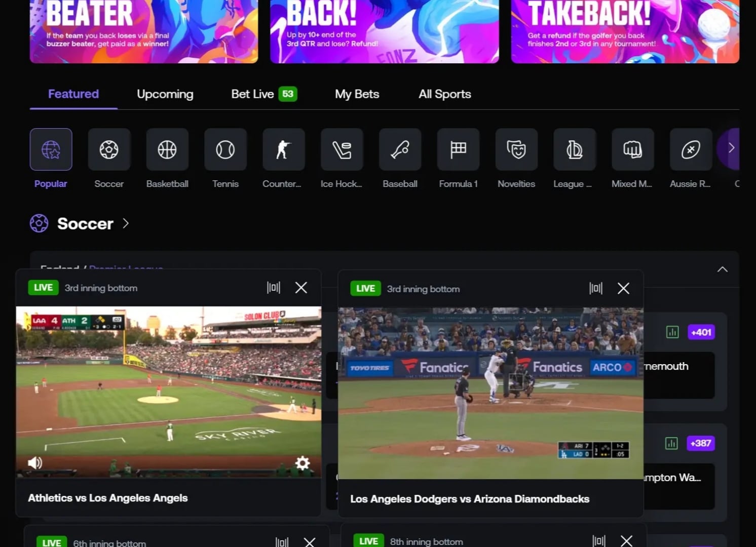The height and width of the screenshot is (547, 756).
Task: Open the Ice Hockey category icon
Action: click(342, 149)
